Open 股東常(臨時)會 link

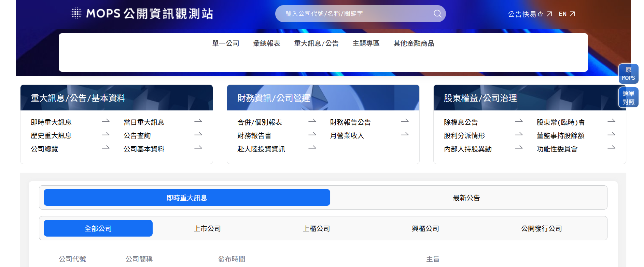point(561,122)
